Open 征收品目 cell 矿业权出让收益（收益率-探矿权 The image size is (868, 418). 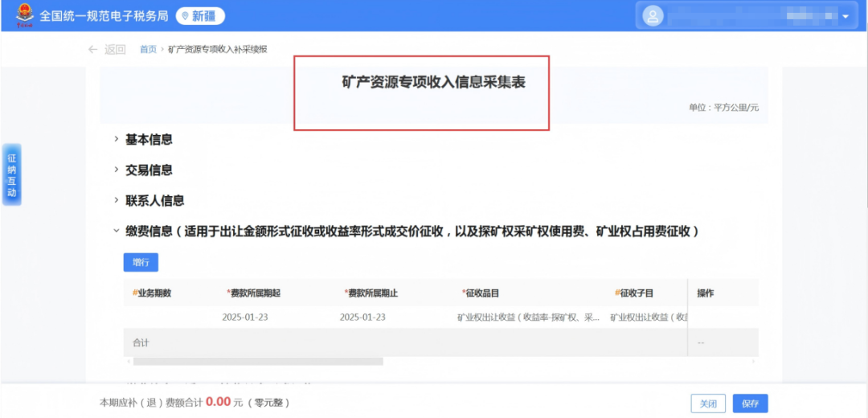point(528,318)
